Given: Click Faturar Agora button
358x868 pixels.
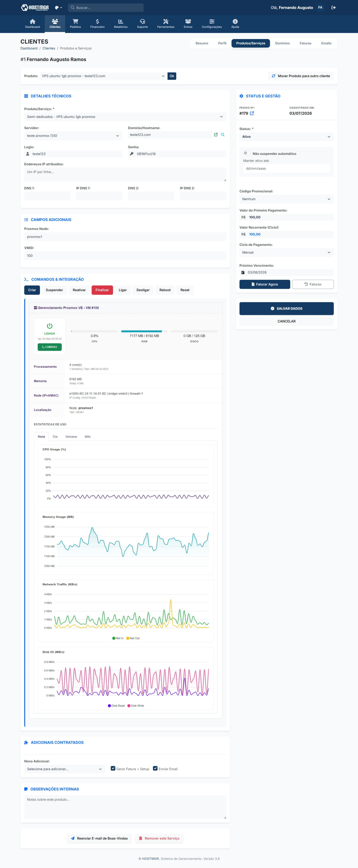Looking at the screenshot, I should pyautogui.click(x=264, y=284).
